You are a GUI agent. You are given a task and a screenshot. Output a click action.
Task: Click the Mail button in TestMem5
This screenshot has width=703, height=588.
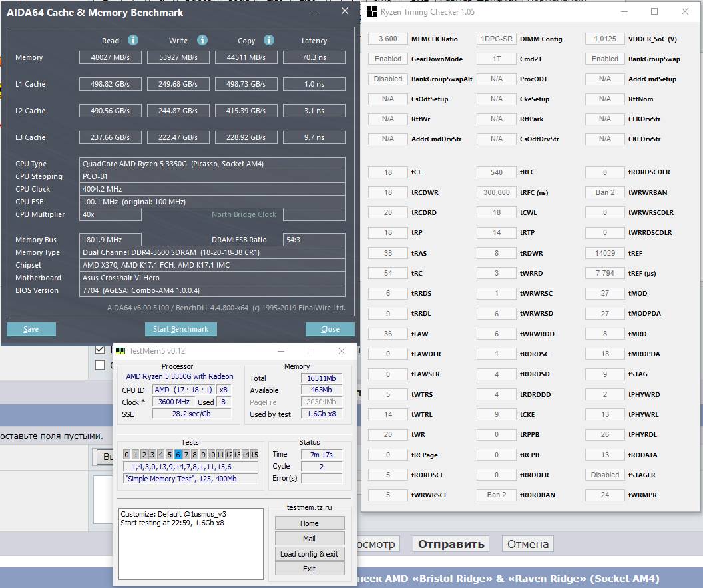tap(310, 538)
